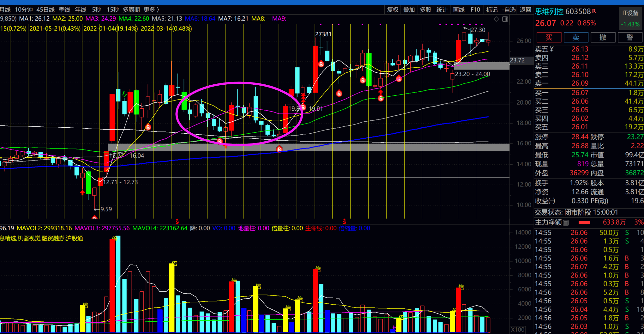Image resolution: width=644 pixels, height=334 pixels.
Task: Open the F10 company info
Action: (475, 10)
